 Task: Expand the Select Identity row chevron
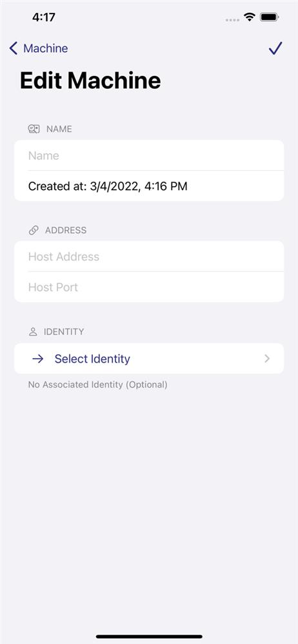click(x=267, y=359)
